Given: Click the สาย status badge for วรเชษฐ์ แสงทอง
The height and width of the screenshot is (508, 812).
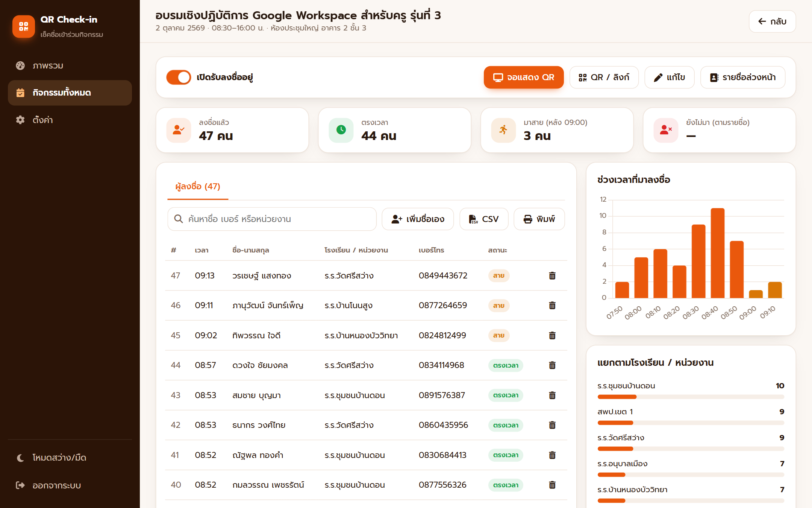Looking at the screenshot, I should (499, 275).
